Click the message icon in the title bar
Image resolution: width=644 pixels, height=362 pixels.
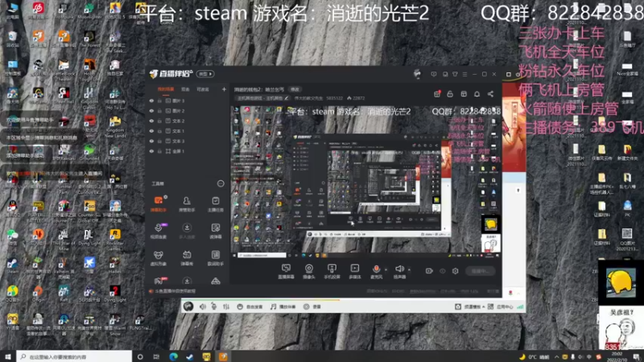[434, 74]
